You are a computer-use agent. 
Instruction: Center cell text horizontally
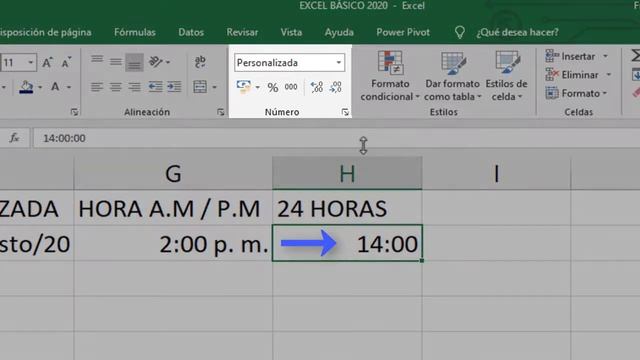[116, 87]
